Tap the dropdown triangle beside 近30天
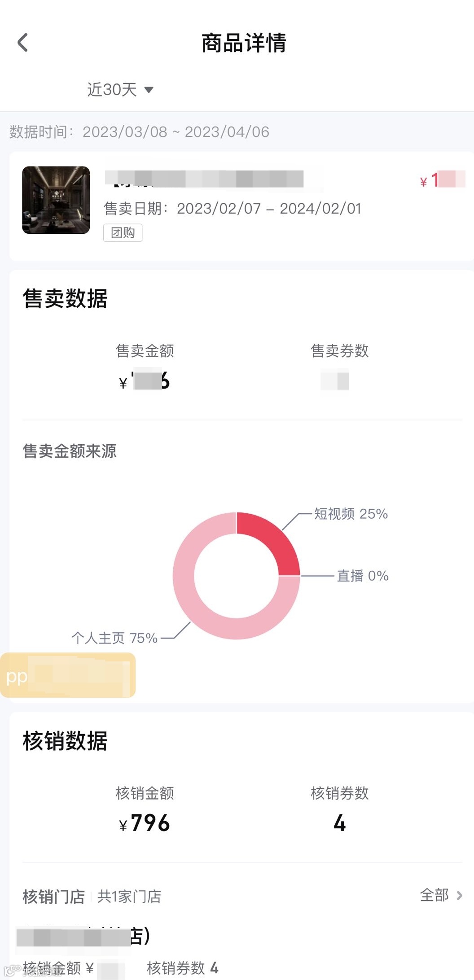Image resolution: width=474 pixels, height=980 pixels. click(x=149, y=90)
